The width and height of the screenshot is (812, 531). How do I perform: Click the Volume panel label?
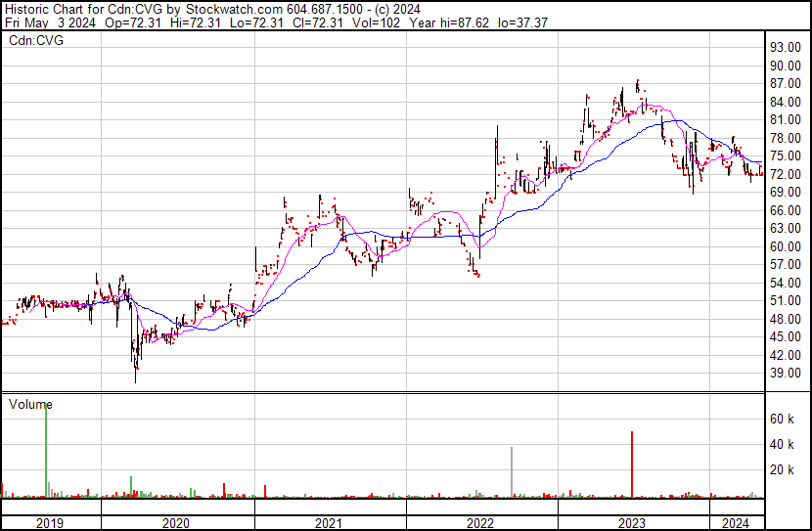click(x=30, y=404)
